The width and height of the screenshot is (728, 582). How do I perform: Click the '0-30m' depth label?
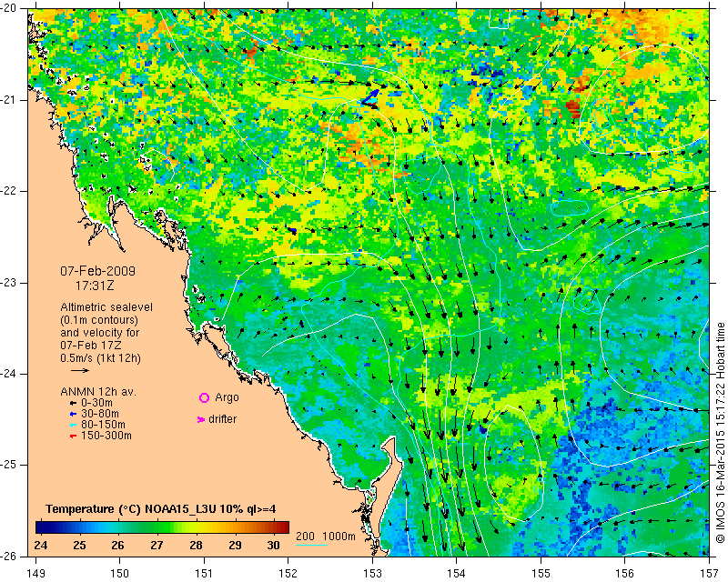click(x=96, y=403)
